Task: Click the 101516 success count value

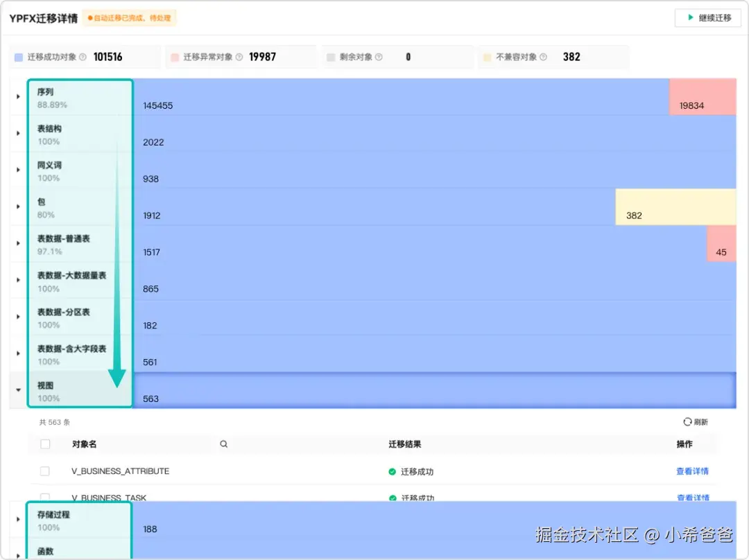Action: coord(108,57)
